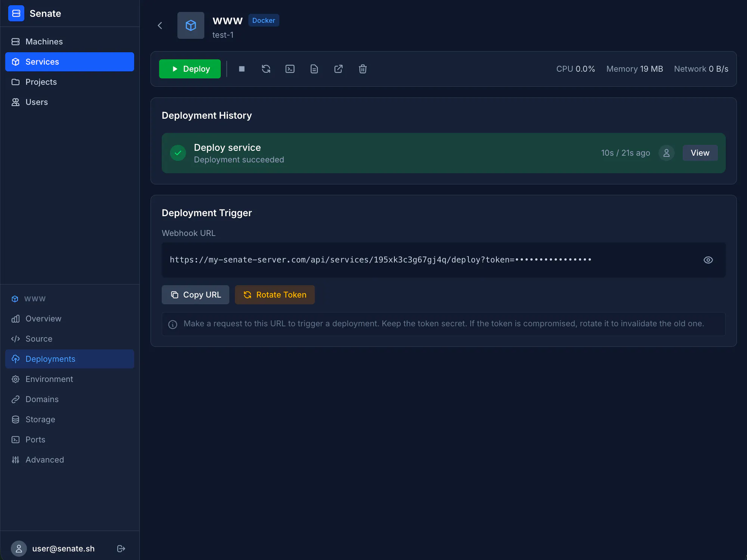Switch to the Source section
Screen dimensions: 747x560
[69, 339]
